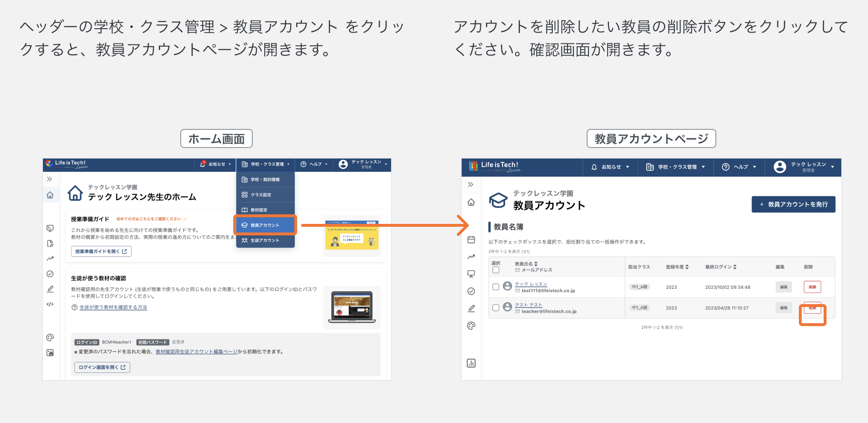The image size is (868, 423).
Task: Open monitor-terminal icon in home screen sidebar
Action: tap(50, 228)
